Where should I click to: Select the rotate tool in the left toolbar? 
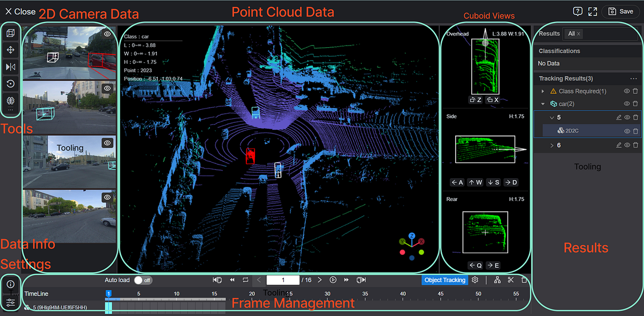(11, 84)
